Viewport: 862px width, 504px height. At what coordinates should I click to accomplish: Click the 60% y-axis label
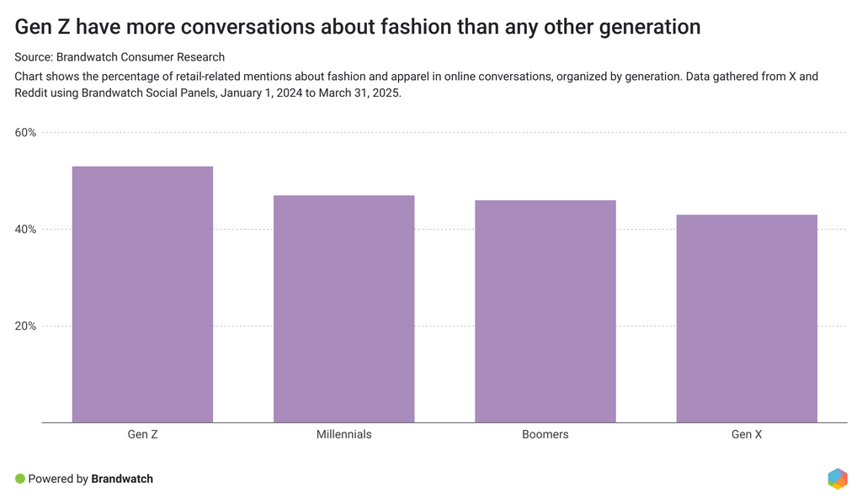(x=25, y=133)
